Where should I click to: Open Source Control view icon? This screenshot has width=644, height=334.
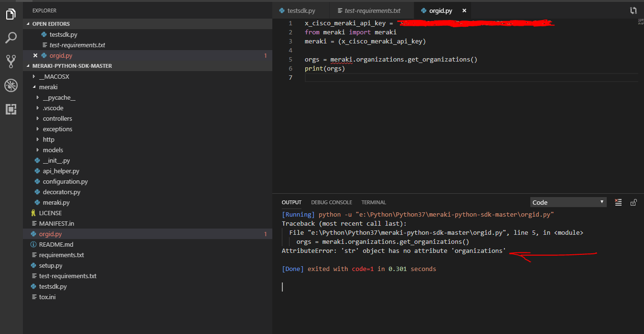pos(11,61)
